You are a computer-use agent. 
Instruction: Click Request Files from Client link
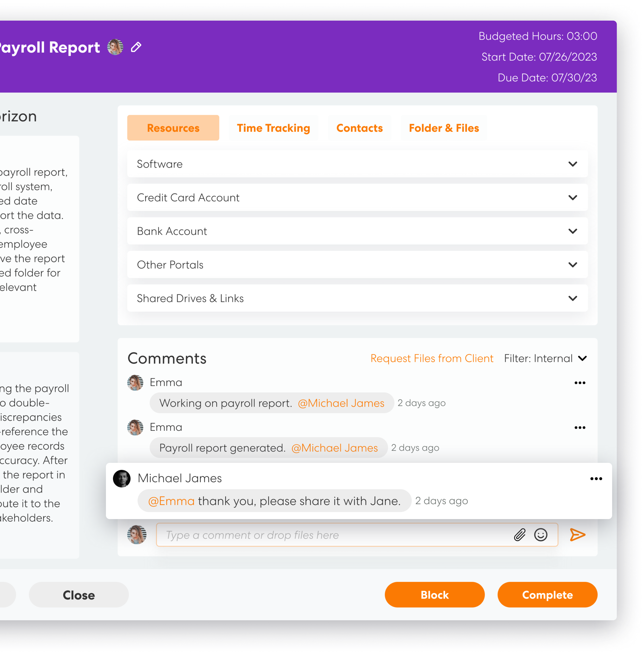[432, 358]
